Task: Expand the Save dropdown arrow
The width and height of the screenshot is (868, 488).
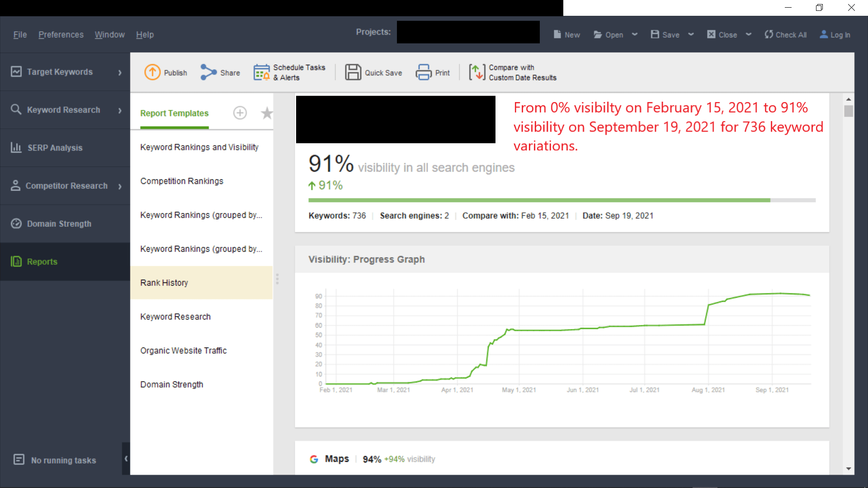Action: [x=691, y=34]
